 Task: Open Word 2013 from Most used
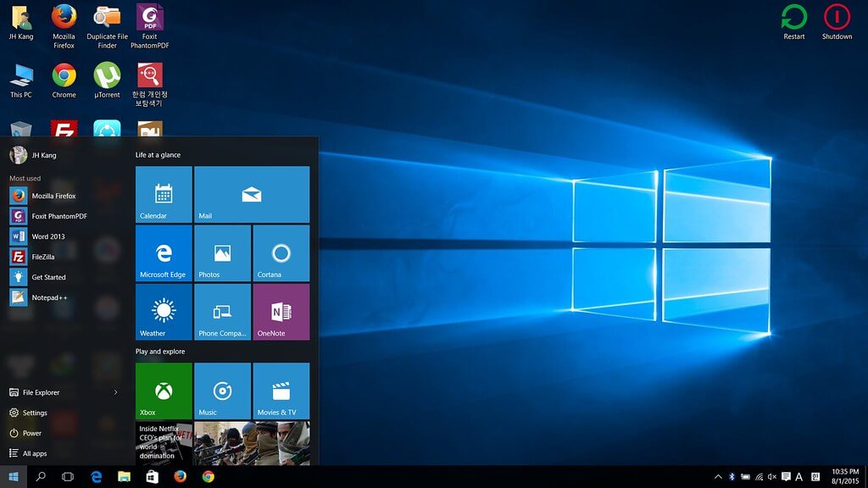click(64, 236)
